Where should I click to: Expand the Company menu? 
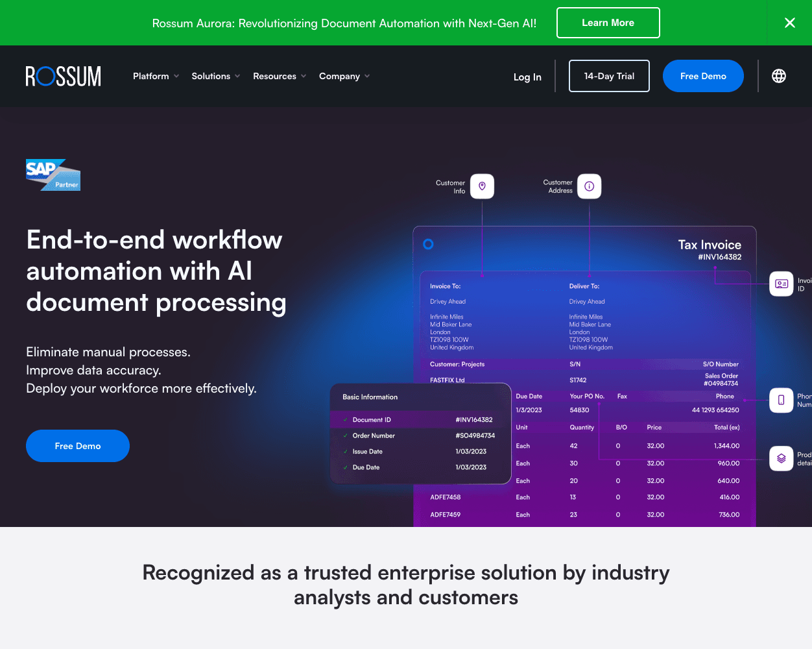click(x=344, y=76)
